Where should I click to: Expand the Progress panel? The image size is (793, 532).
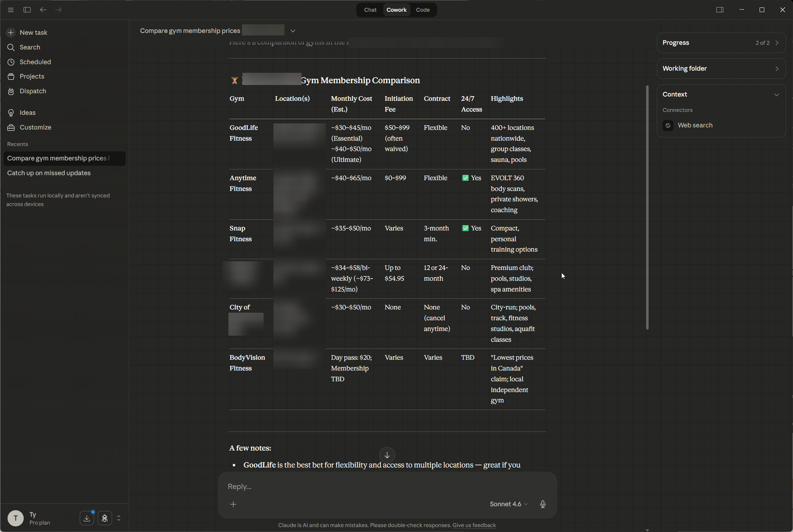721,43
